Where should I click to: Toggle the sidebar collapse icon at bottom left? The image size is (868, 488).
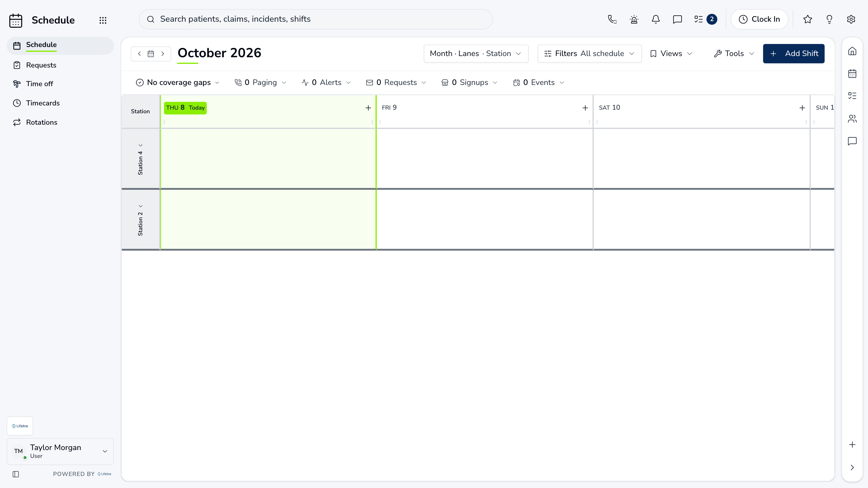[x=16, y=474]
